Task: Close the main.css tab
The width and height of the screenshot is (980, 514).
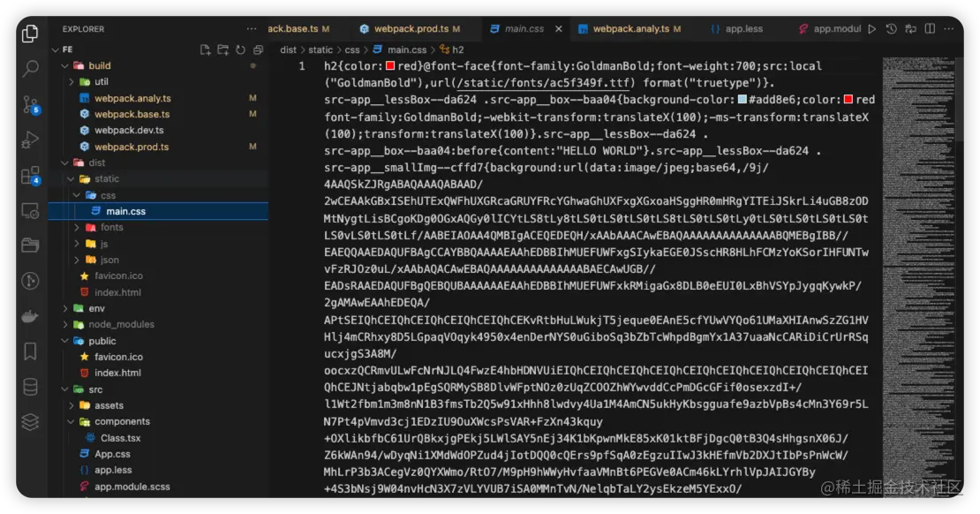Action: 559,29
